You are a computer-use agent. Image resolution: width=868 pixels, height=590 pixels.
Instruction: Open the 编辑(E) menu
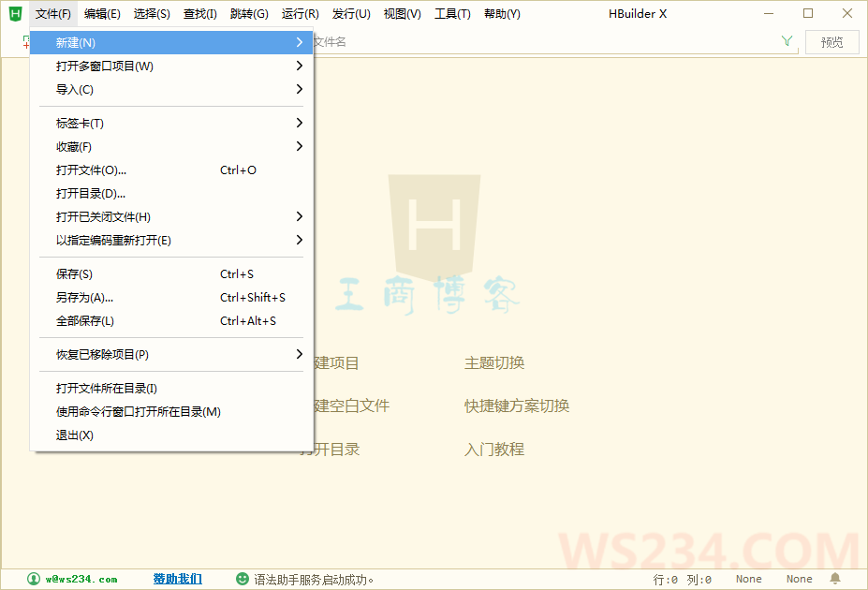(102, 14)
